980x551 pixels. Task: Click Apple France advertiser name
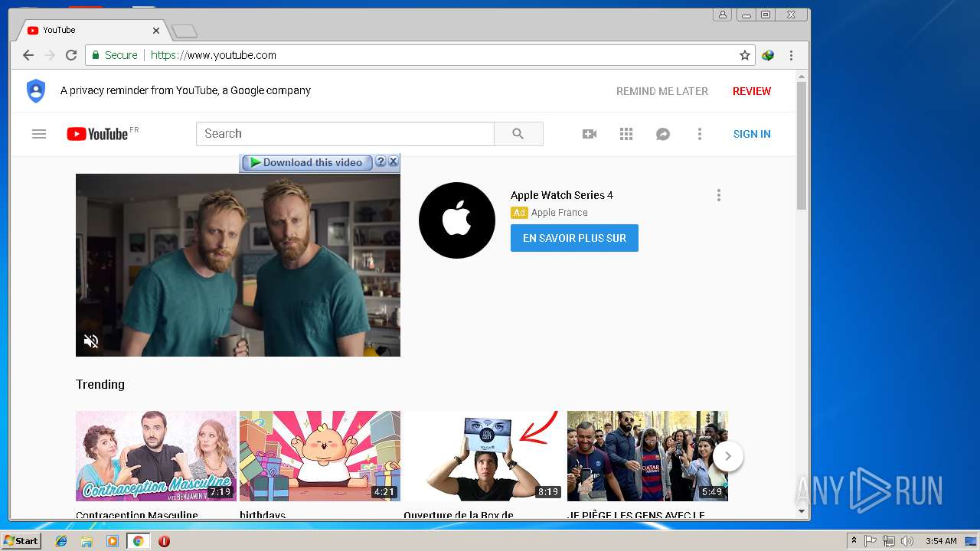tap(560, 213)
